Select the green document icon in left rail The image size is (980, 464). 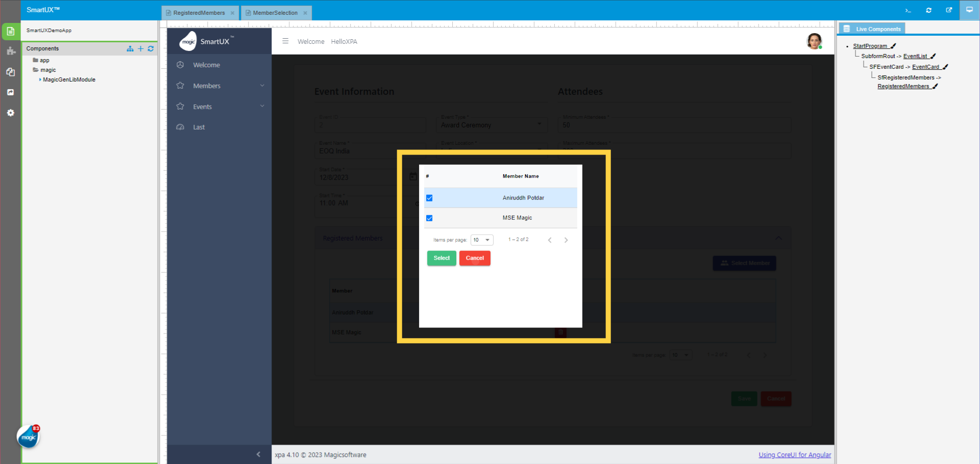10,31
